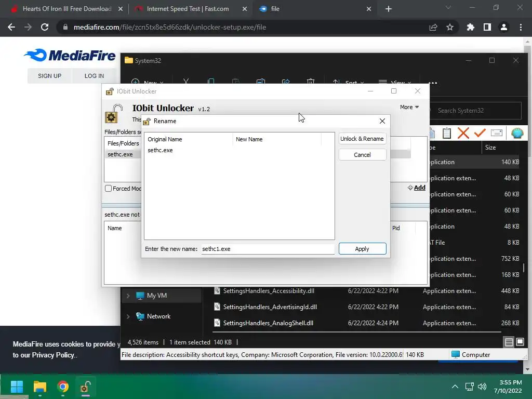Open the New menu in System32 Explorer
This screenshot has height=399, width=532.
147,82
